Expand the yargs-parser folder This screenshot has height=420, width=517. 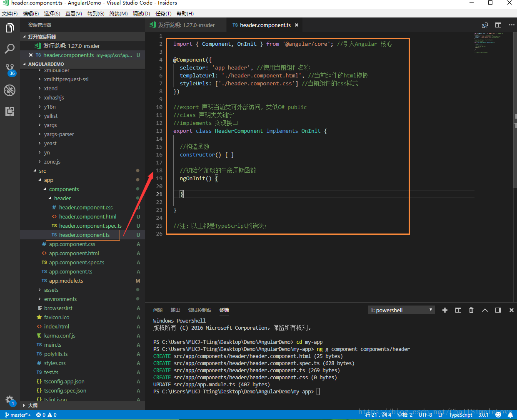[82, 134]
